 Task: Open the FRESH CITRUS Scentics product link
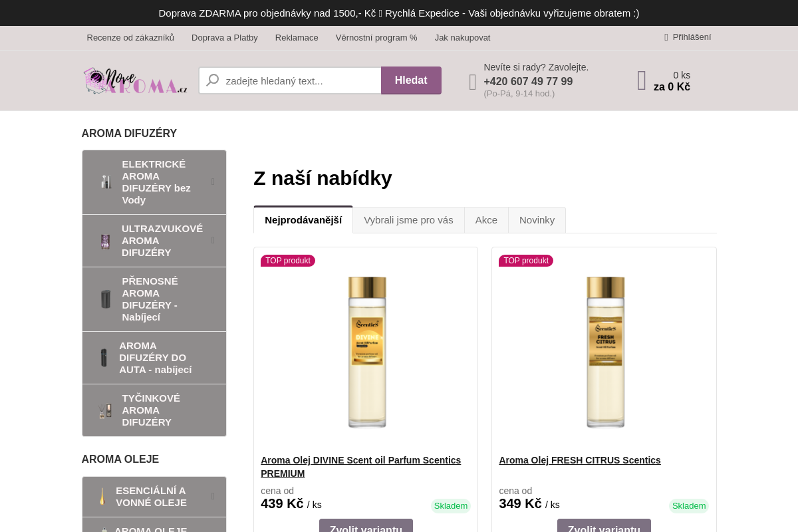click(579, 460)
